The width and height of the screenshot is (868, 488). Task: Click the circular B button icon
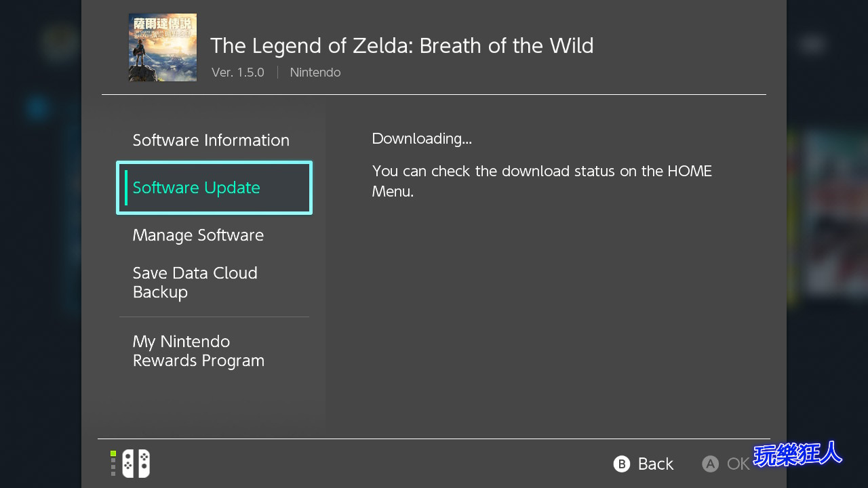pos(622,464)
